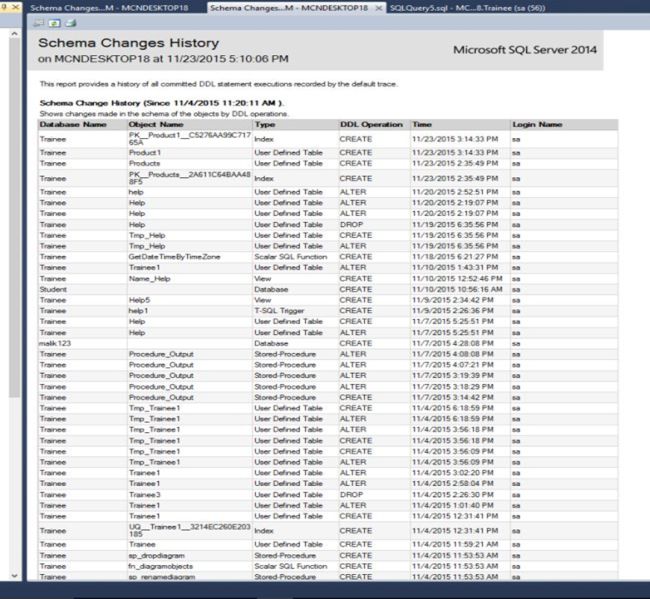
Task: Click the 11/4/2015 3:02:20 PM time cell
Action: [x=453, y=473]
